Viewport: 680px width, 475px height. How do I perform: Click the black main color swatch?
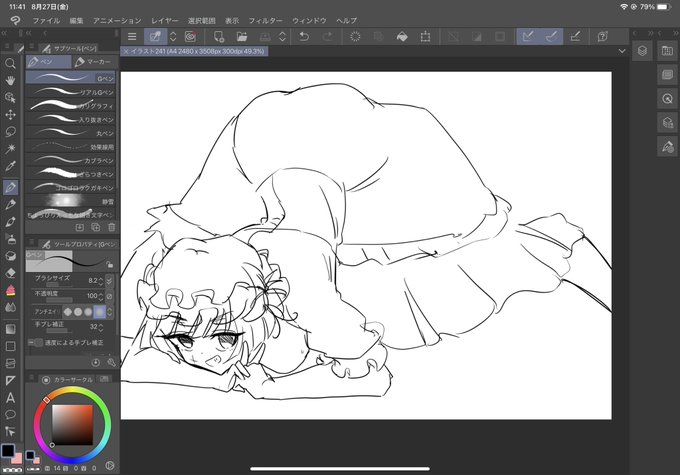pyautogui.click(x=8, y=451)
